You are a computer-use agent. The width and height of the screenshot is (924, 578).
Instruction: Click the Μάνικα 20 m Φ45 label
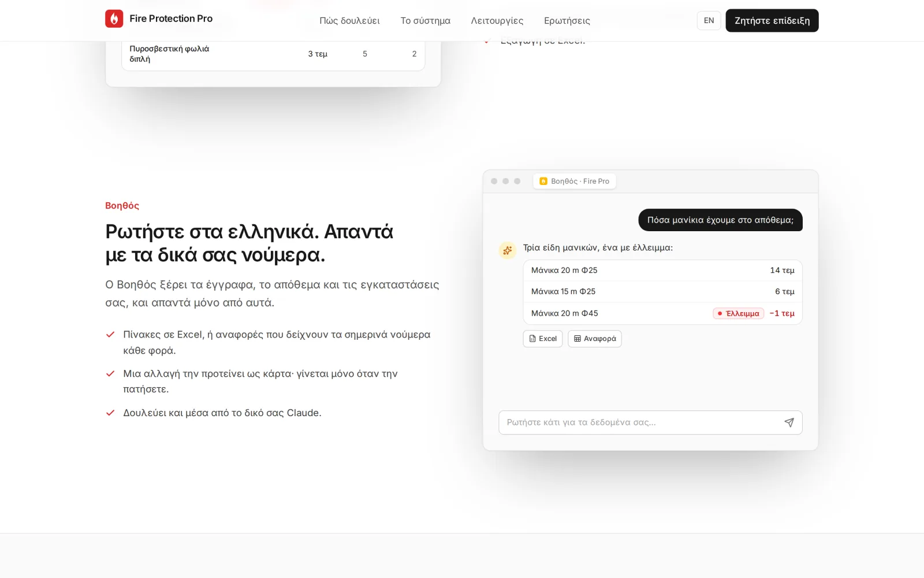coord(565,313)
